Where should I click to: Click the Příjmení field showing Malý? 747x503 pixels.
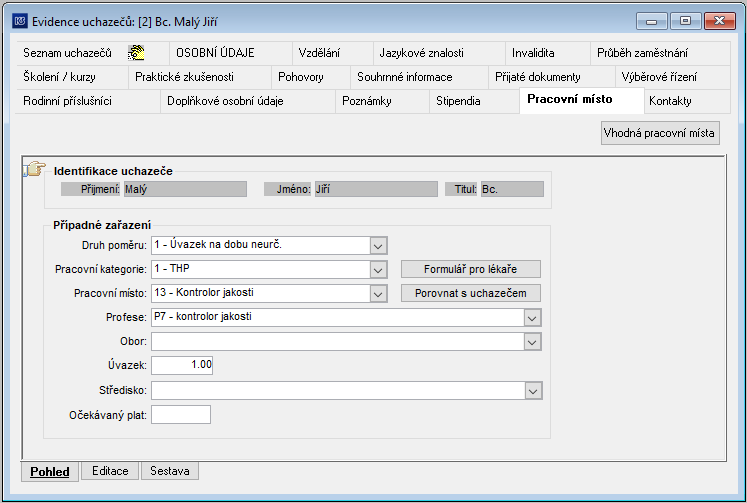(185, 189)
